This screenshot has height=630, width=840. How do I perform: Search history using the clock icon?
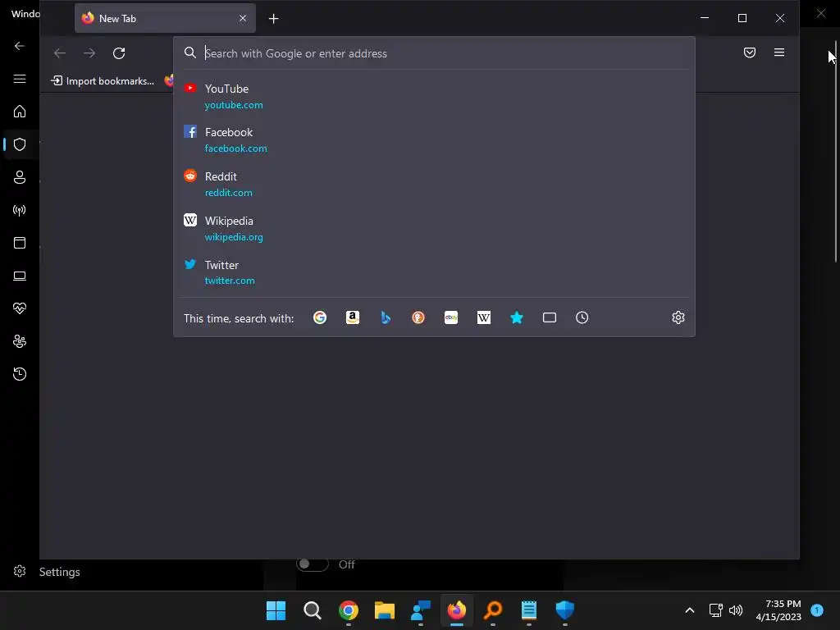[x=582, y=317]
